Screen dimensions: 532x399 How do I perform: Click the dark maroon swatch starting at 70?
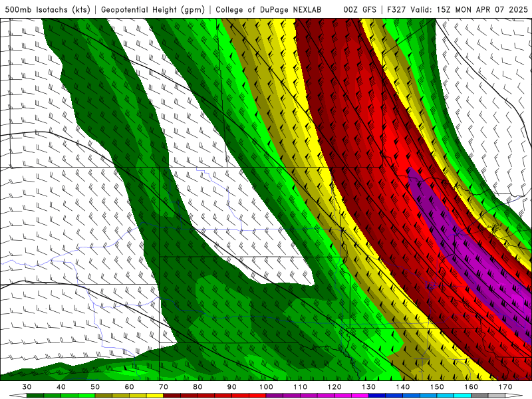tap(172, 396)
